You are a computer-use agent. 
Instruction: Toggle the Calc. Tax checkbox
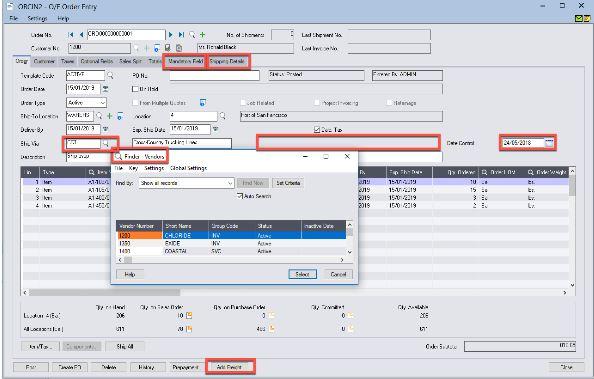tap(317, 130)
